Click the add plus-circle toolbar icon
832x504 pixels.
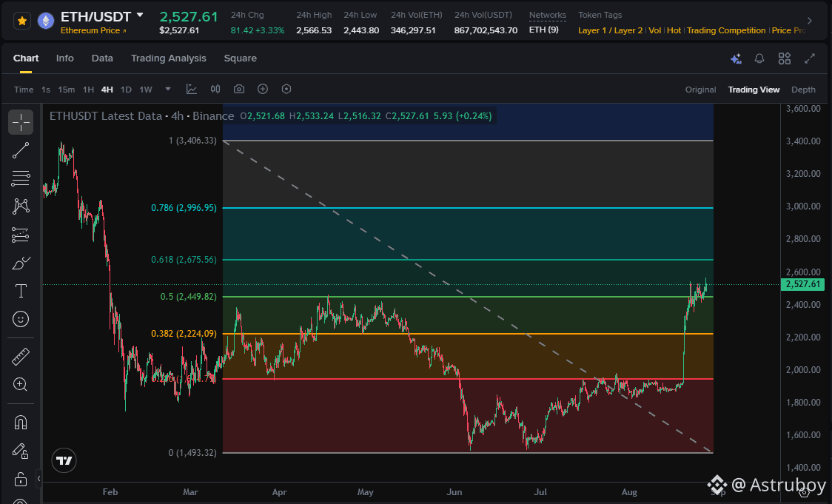pos(263,89)
